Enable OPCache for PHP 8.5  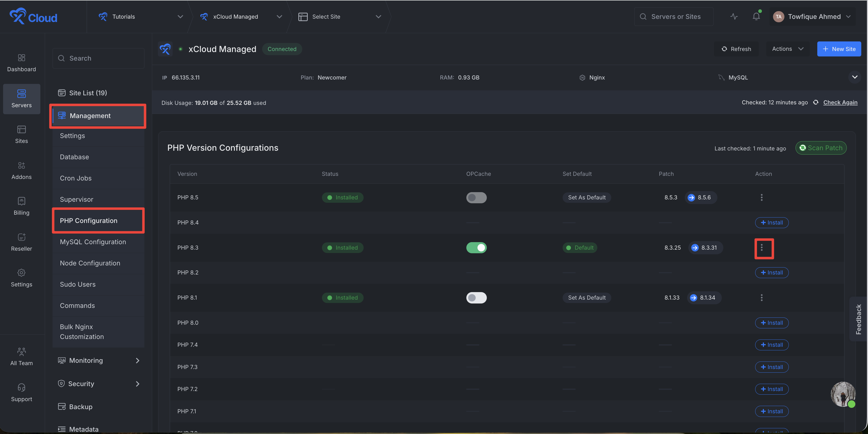tap(476, 198)
